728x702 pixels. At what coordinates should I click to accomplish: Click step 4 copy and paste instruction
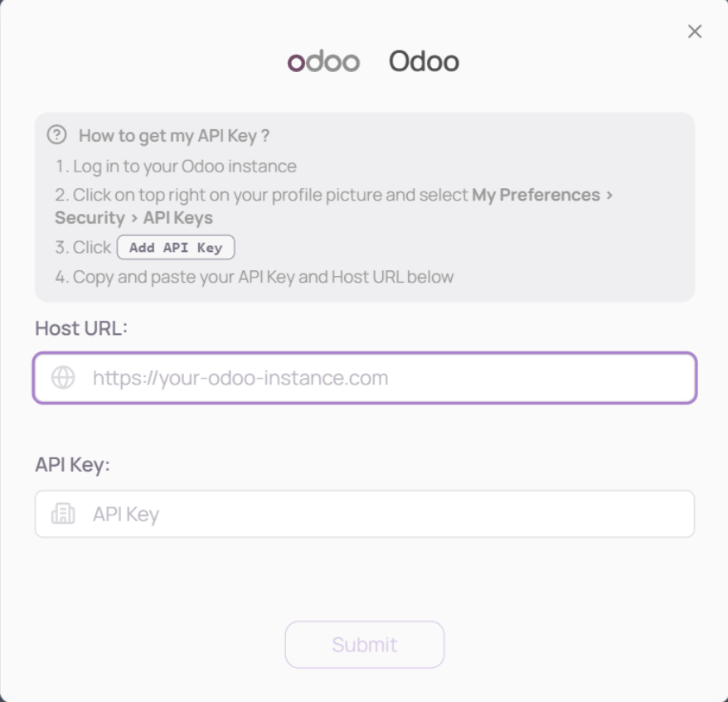pos(255,277)
